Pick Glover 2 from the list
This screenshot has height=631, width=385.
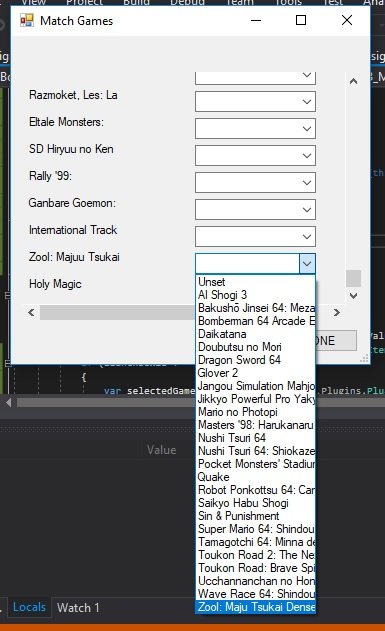[255, 373]
